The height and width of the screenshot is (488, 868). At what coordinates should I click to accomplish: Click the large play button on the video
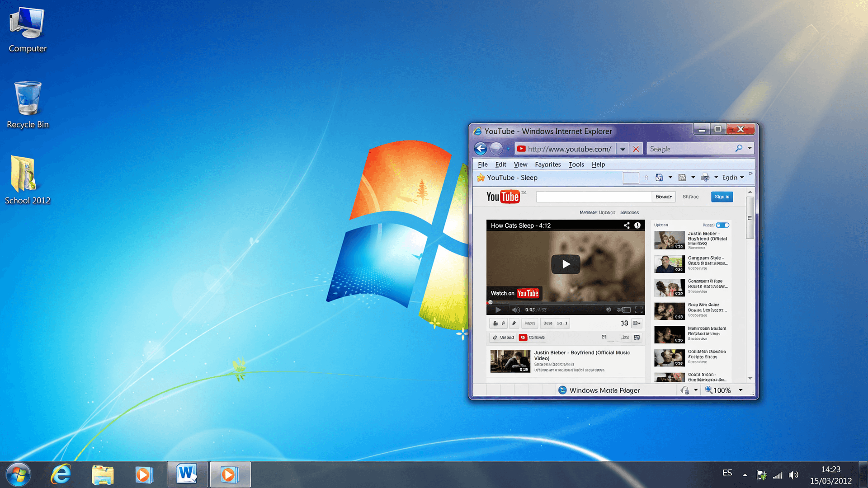pyautogui.click(x=566, y=264)
